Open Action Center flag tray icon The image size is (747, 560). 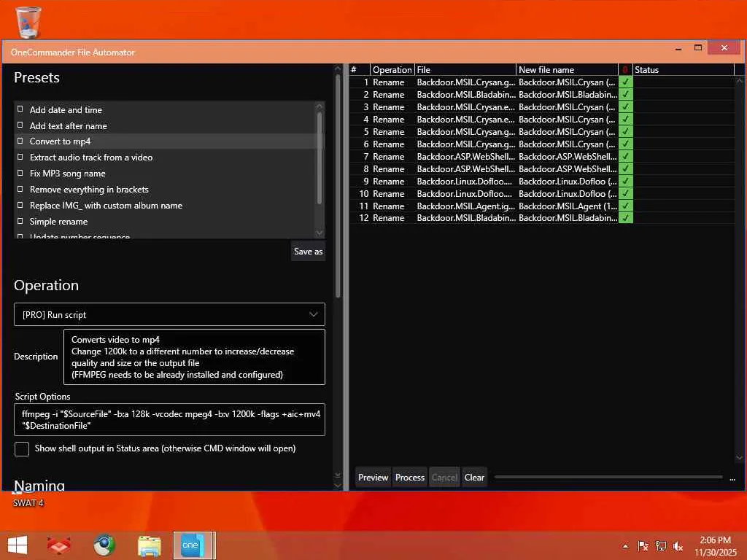[x=643, y=546]
